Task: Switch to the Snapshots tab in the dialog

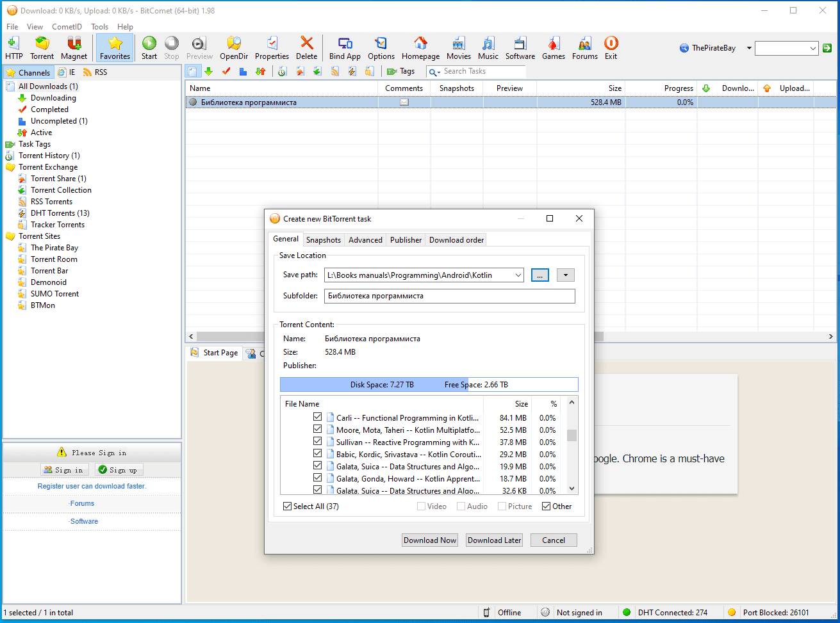Action: [x=324, y=239]
